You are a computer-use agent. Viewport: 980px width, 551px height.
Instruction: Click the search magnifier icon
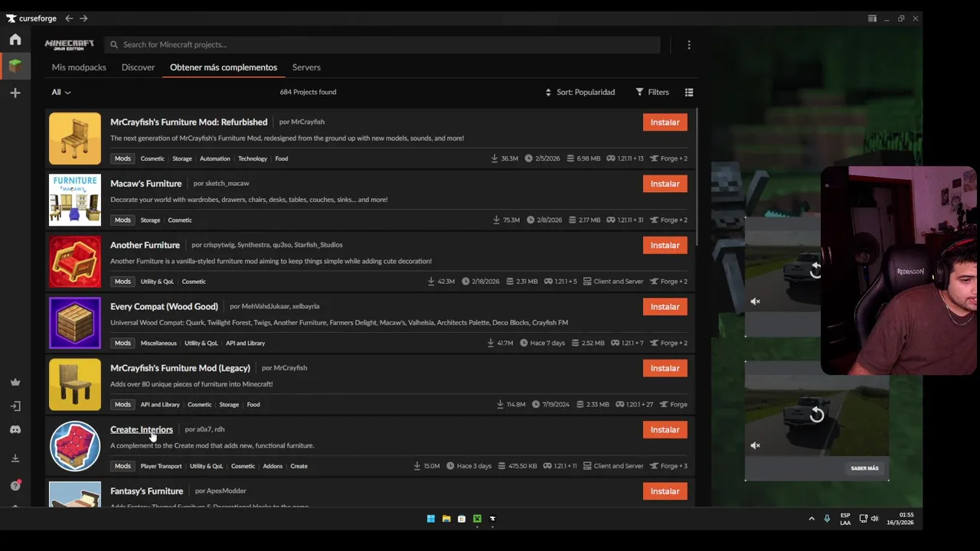(x=114, y=44)
